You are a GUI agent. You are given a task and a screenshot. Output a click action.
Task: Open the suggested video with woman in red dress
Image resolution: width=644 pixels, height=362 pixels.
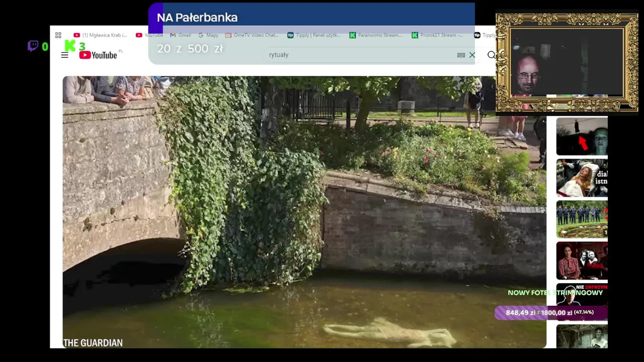pos(582,260)
